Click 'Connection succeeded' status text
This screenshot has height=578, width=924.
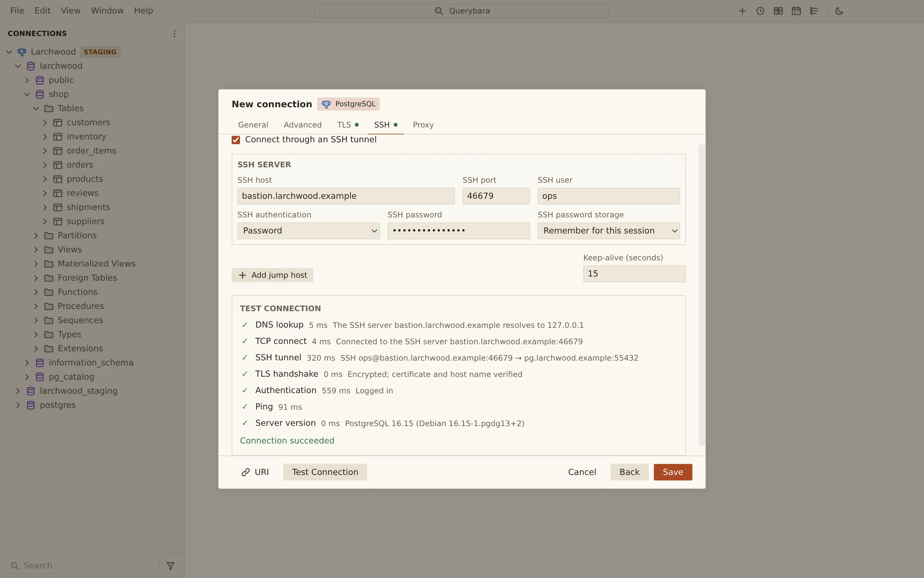point(287,441)
